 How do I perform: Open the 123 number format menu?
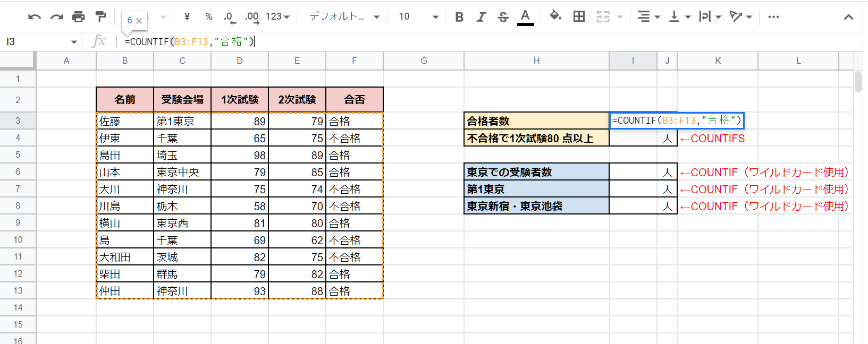tap(277, 17)
